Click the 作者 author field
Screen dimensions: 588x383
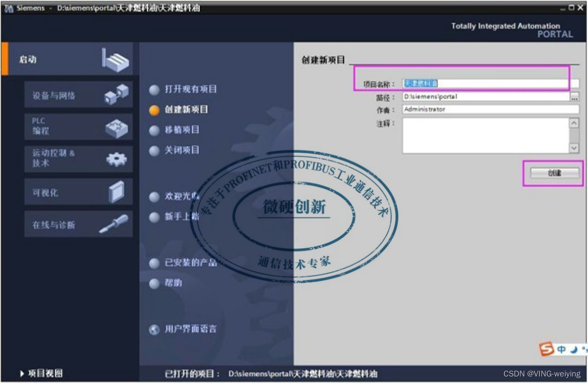[491, 110]
